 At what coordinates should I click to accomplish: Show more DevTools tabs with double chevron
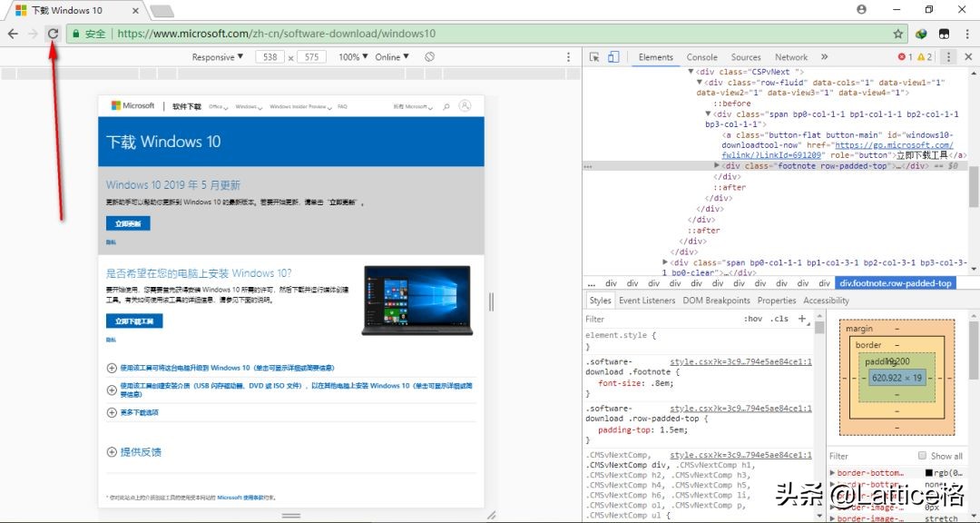(824, 57)
